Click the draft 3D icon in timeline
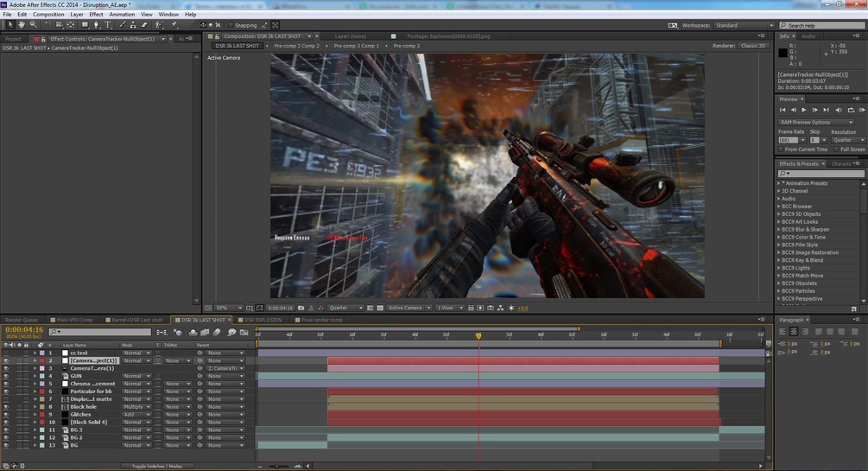This screenshot has width=868, height=471. 178,333
